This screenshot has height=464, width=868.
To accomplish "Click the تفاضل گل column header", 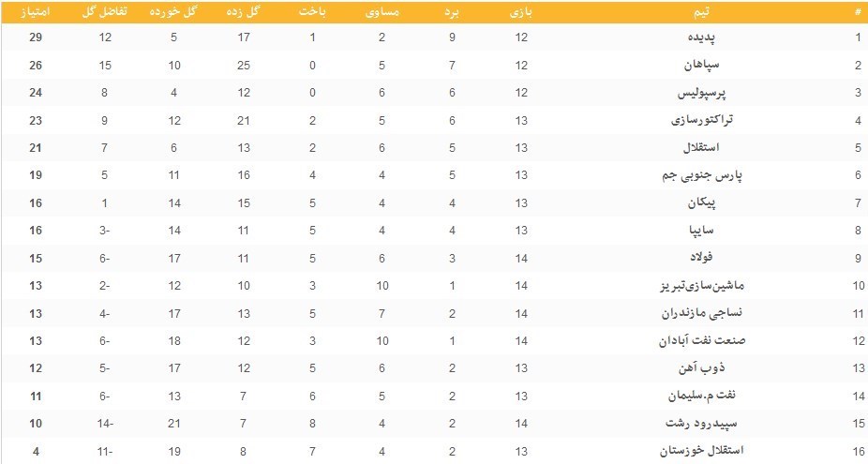I will [105, 11].
